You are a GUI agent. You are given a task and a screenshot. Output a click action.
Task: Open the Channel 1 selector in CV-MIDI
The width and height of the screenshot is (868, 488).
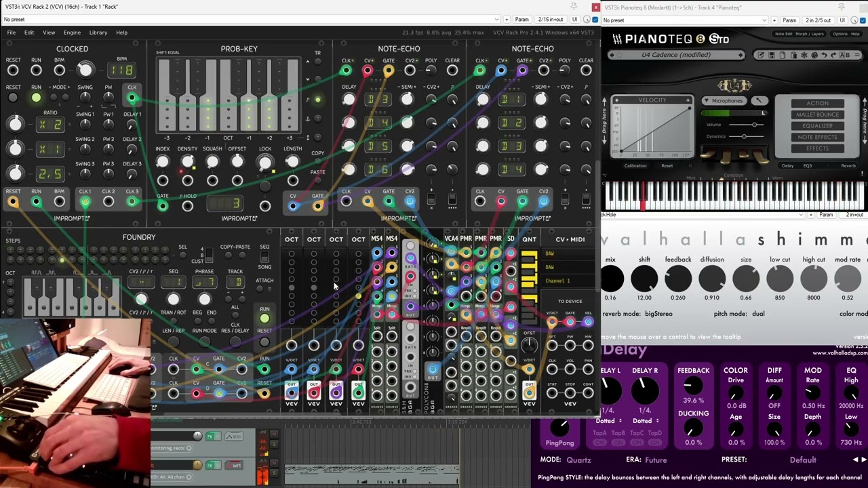click(570, 281)
